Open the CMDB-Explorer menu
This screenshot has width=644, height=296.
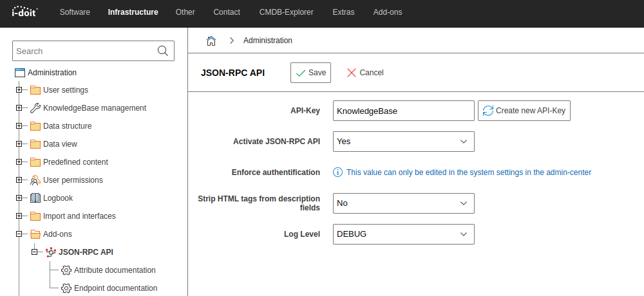click(286, 12)
